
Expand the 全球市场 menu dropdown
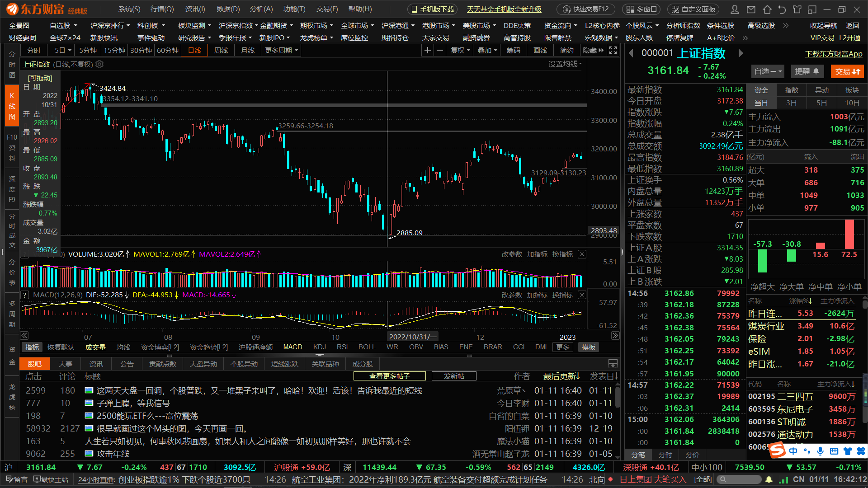coord(357,25)
